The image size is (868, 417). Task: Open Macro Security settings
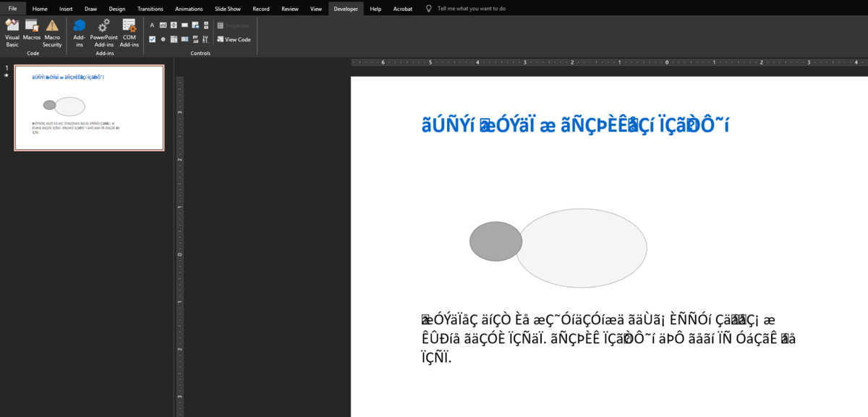(52, 33)
